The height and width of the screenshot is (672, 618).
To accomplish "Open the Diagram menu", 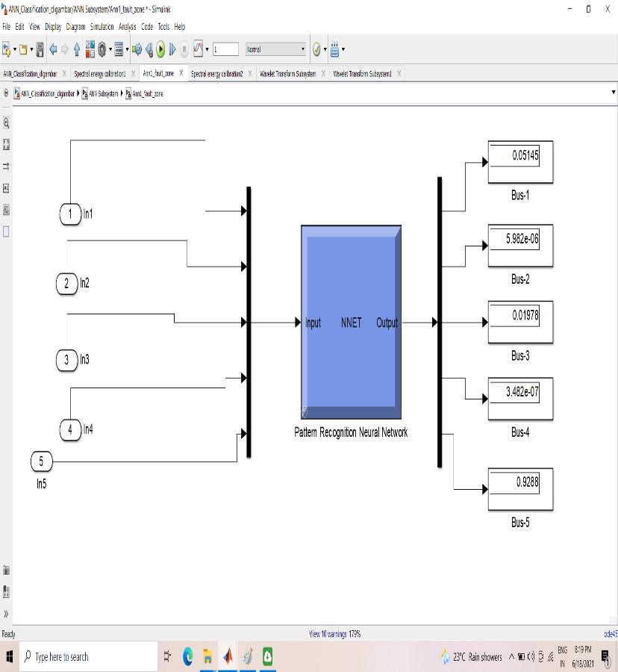I will click(76, 27).
